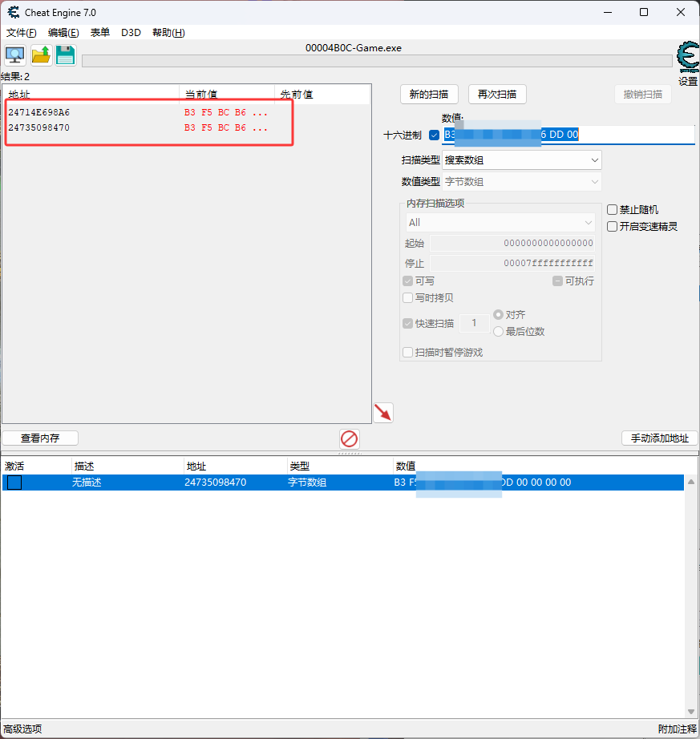Viewport: 700px width, 739px height.
Task: Click the 停止 stop address field
Action: (x=512, y=263)
